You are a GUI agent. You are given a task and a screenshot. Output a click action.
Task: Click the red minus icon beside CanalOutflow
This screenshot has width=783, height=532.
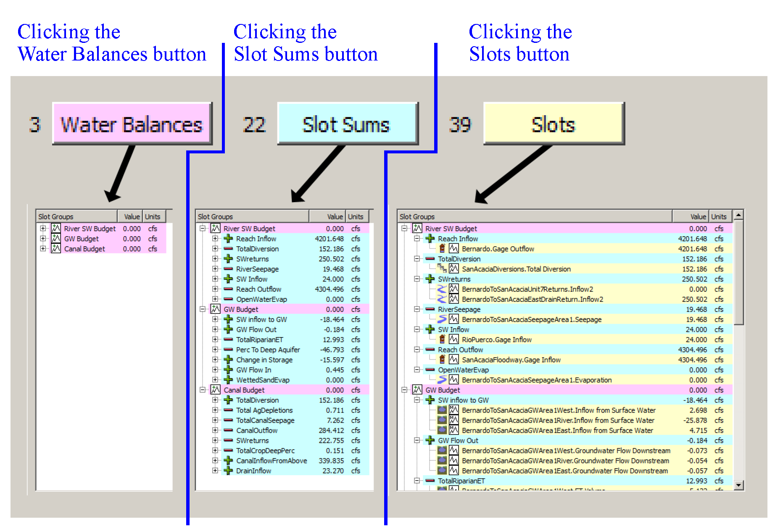pyautogui.click(x=228, y=430)
